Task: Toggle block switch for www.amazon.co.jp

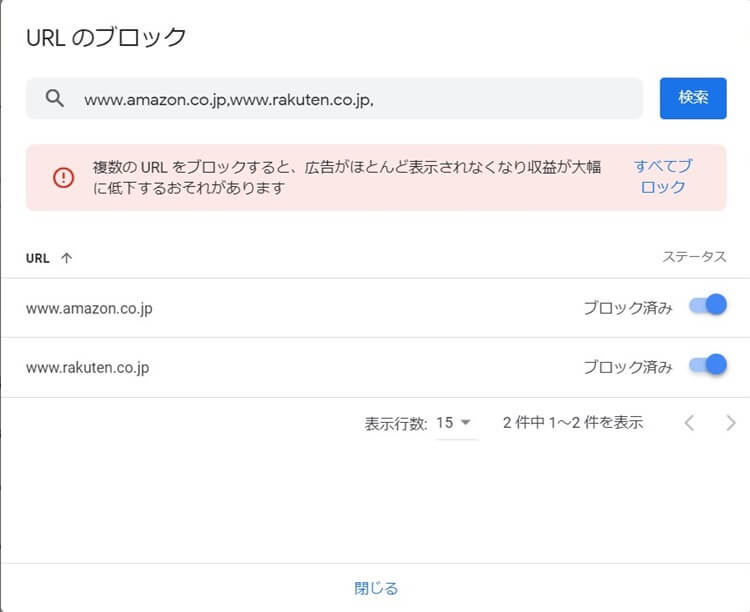Action: click(x=708, y=305)
